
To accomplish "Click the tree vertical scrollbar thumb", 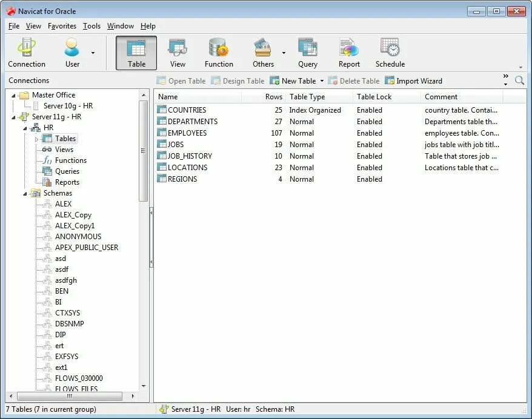I will tap(143, 151).
